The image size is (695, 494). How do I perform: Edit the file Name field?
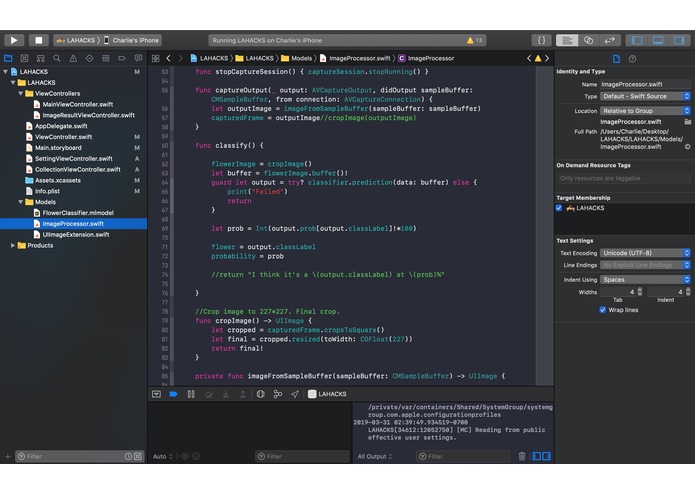pyautogui.click(x=645, y=84)
